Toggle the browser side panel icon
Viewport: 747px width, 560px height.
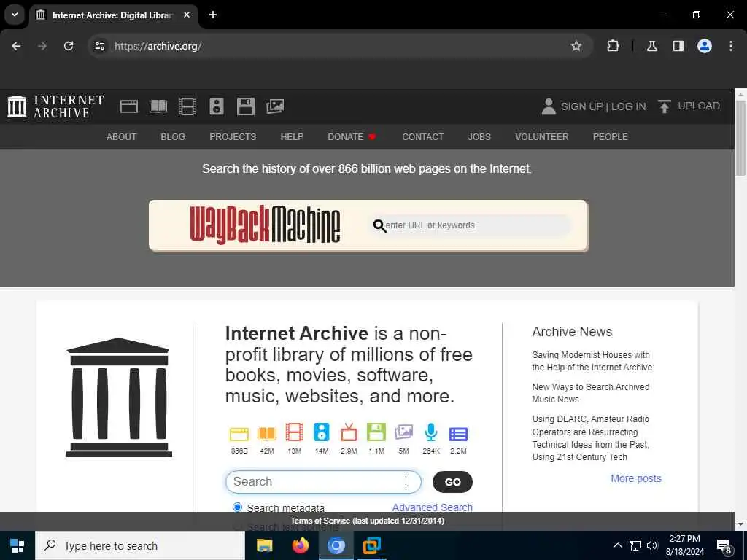(x=678, y=46)
